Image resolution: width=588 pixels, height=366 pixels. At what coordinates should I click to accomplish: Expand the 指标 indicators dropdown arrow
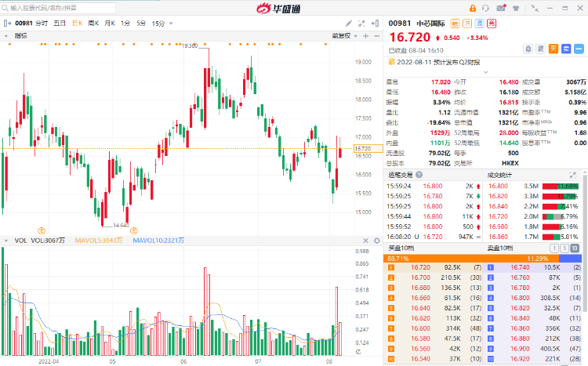point(6,36)
